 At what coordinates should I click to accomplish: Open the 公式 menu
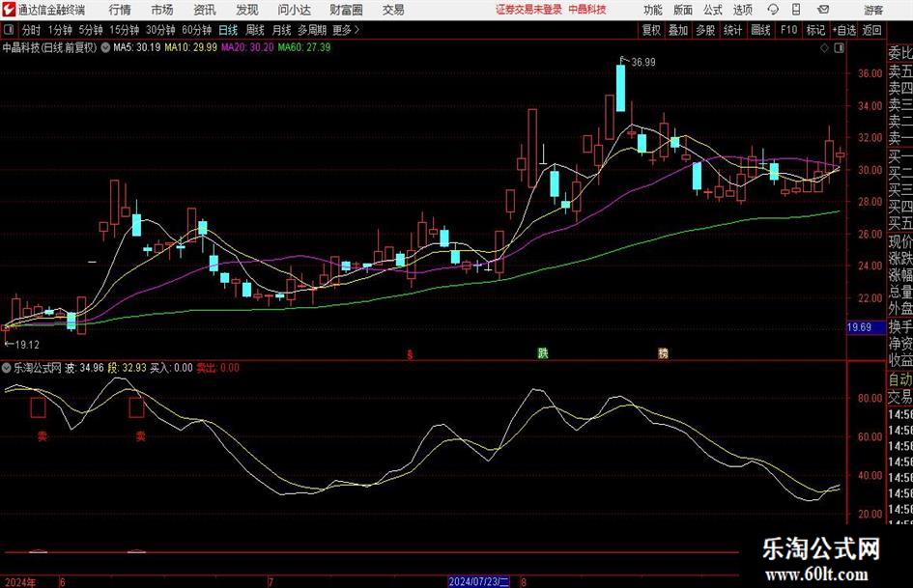[x=713, y=10]
